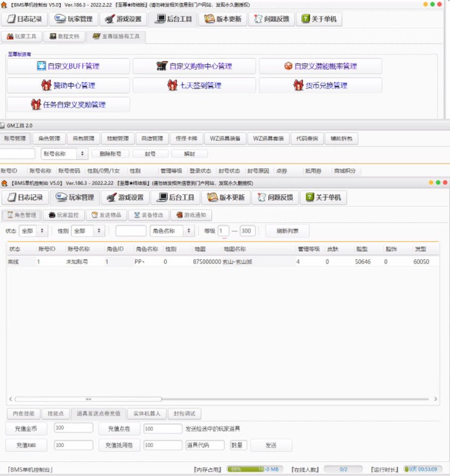450x476 pixels.
Task: Select 技能管理 tab in GM工具 window
Action: pos(118,139)
